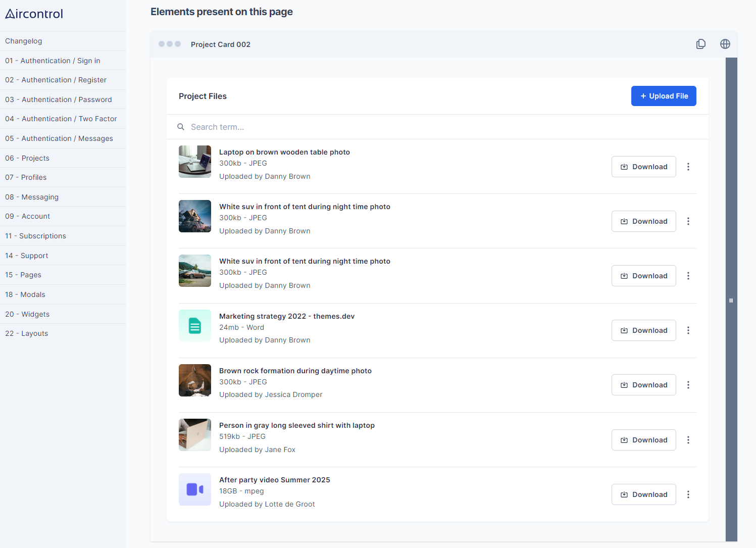Click the plus icon inside Upload File

click(x=643, y=96)
